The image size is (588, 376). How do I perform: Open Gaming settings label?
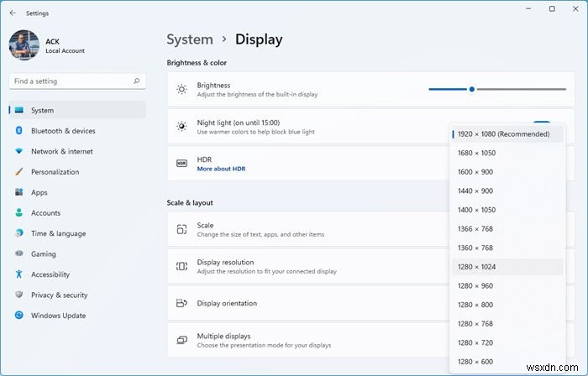(x=44, y=254)
